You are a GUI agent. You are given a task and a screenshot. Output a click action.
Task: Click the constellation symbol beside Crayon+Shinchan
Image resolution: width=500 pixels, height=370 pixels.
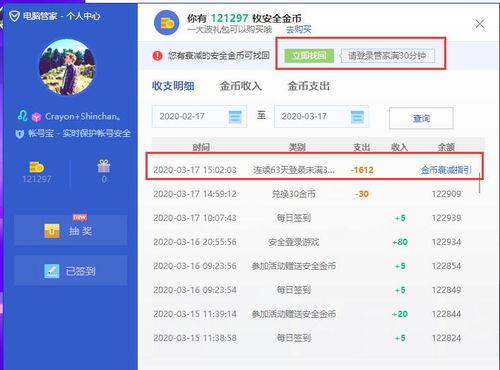(22, 116)
